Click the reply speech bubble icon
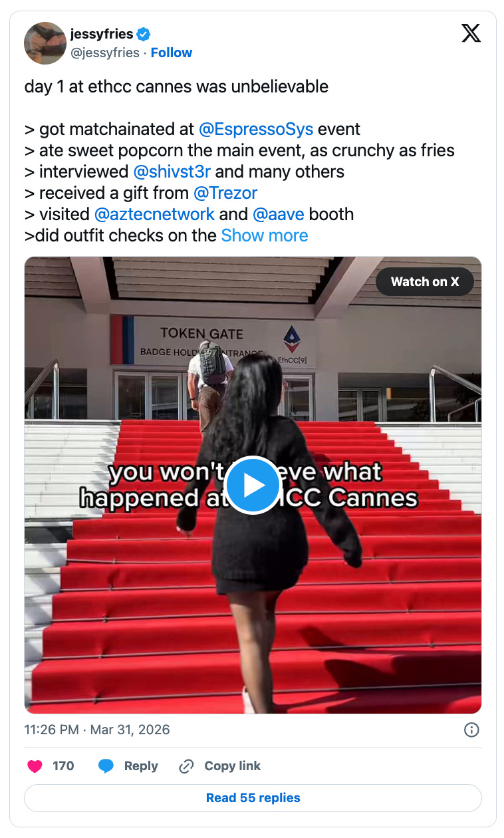The image size is (504, 838). (106, 766)
